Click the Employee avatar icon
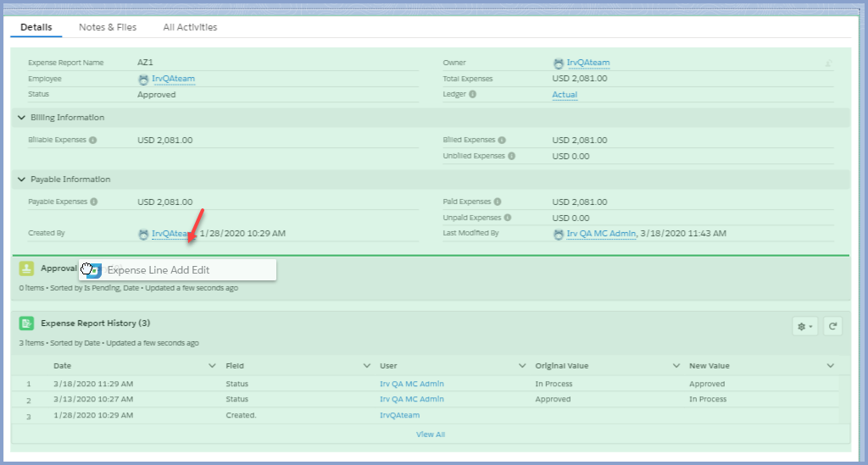 tap(143, 80)
